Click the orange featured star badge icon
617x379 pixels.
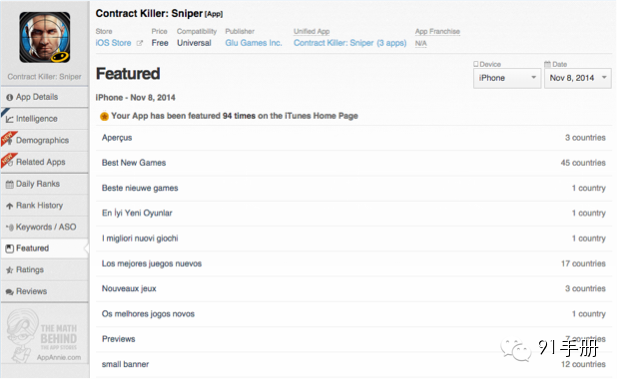pos(104,116)
